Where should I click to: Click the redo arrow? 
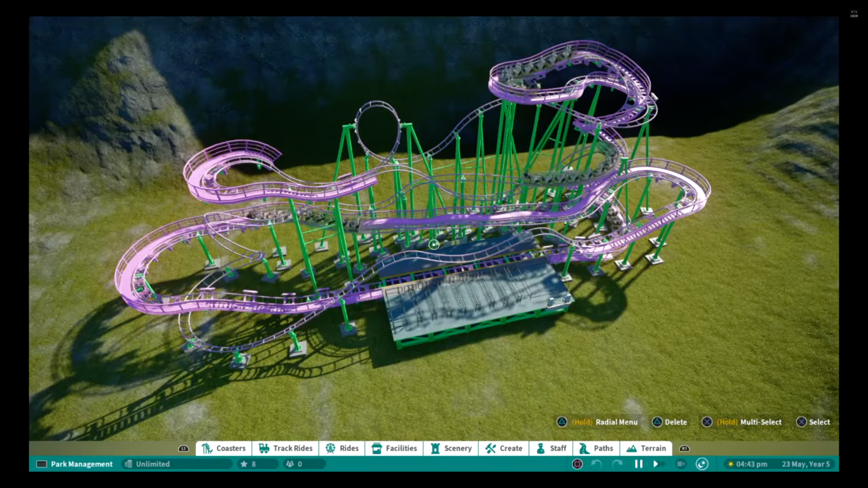pyautogui.click(x=617, y=464)
